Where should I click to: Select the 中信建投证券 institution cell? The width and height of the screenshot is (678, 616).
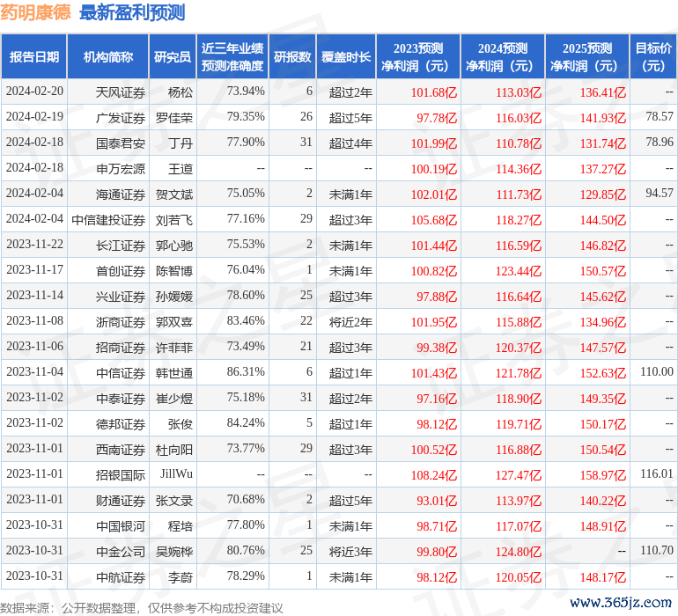click(x=108, y=220)
